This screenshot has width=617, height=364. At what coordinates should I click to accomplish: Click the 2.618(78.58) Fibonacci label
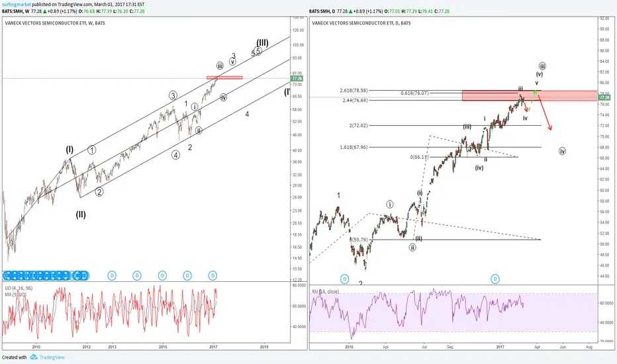pos(354,91)
